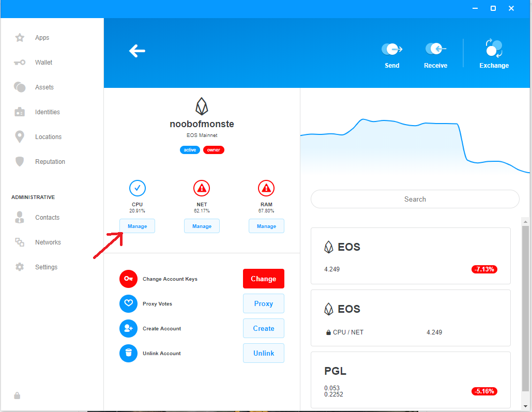Maximize the application window
Viewport: 532px width, 412px height.
(x=493, y=8)
